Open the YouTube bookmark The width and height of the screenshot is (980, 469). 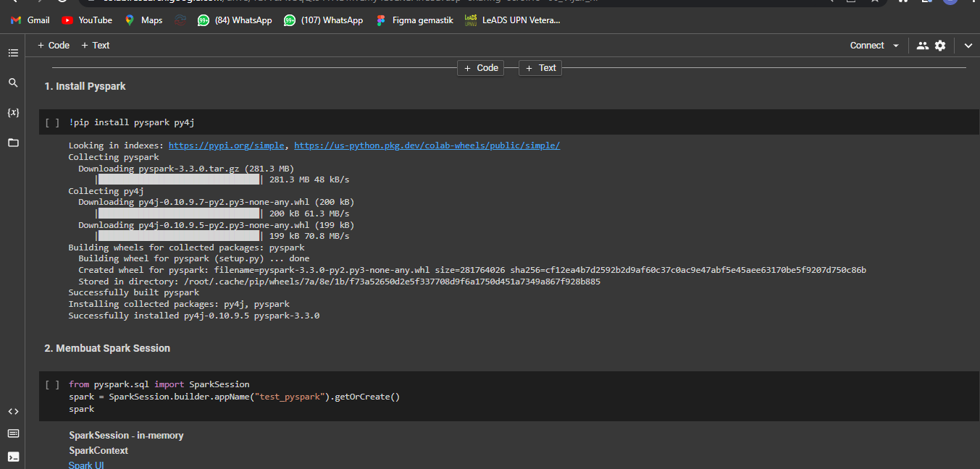coord(87,20)
